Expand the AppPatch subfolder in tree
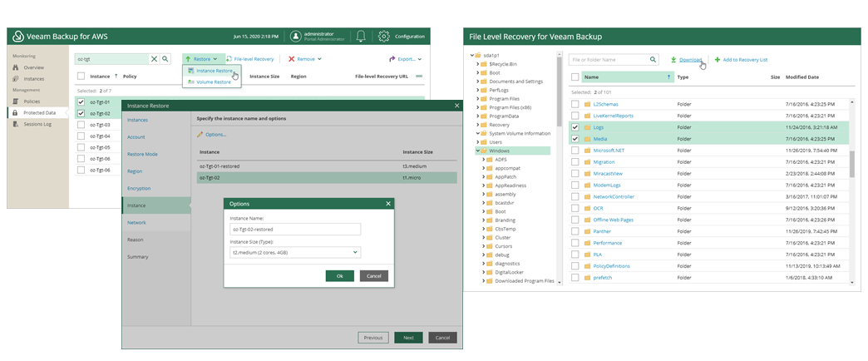This screenshot has height=361, width=868. [483, 176]
